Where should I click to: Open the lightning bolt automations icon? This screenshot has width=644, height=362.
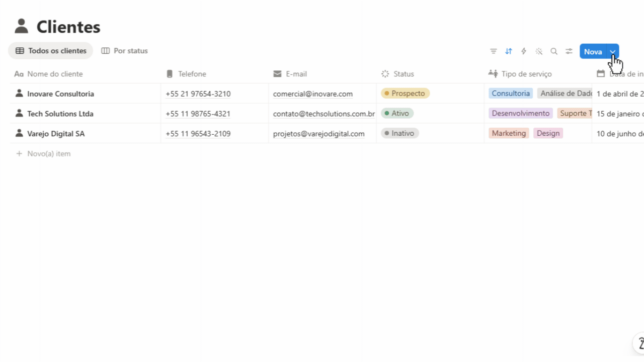point(524,51)
